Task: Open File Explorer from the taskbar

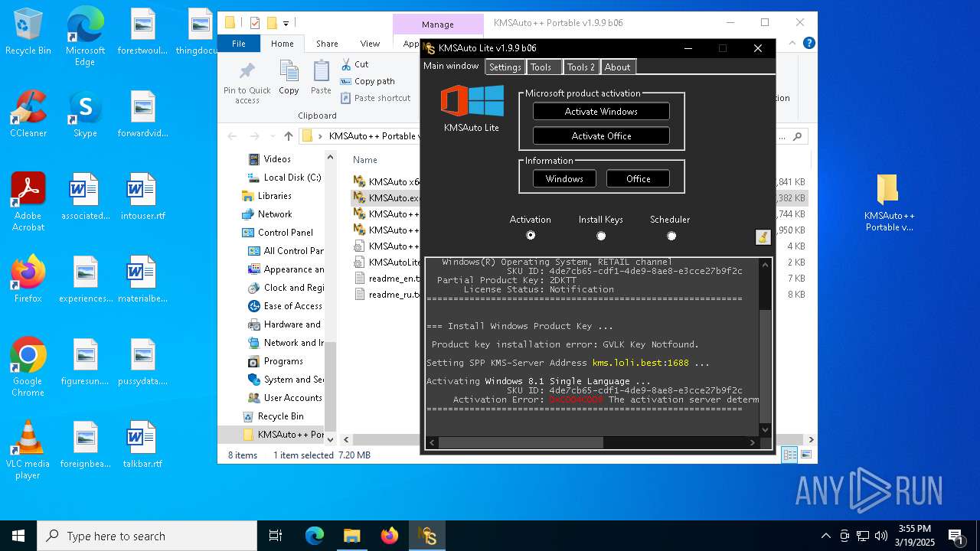Action: pos(351,536)
